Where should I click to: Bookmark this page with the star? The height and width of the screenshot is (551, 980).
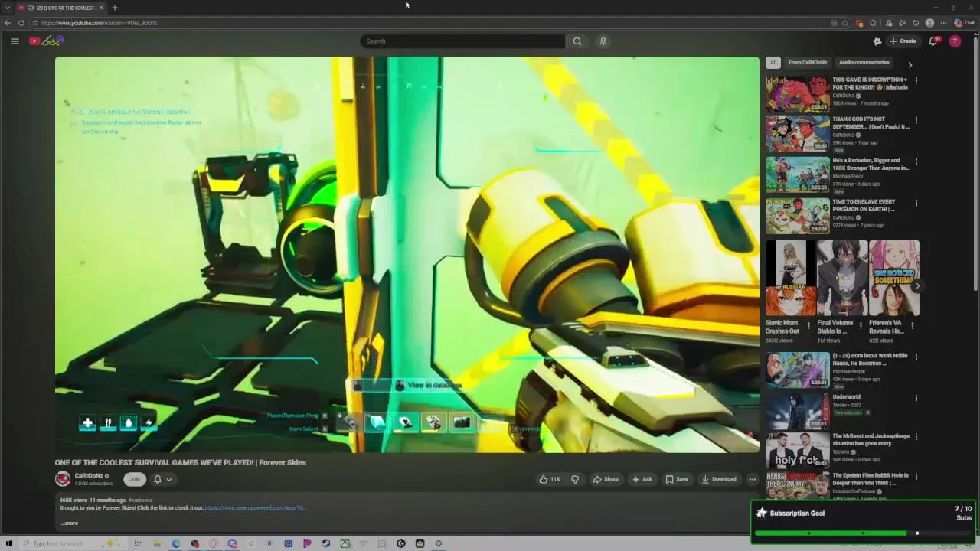(x=845, y=23)
